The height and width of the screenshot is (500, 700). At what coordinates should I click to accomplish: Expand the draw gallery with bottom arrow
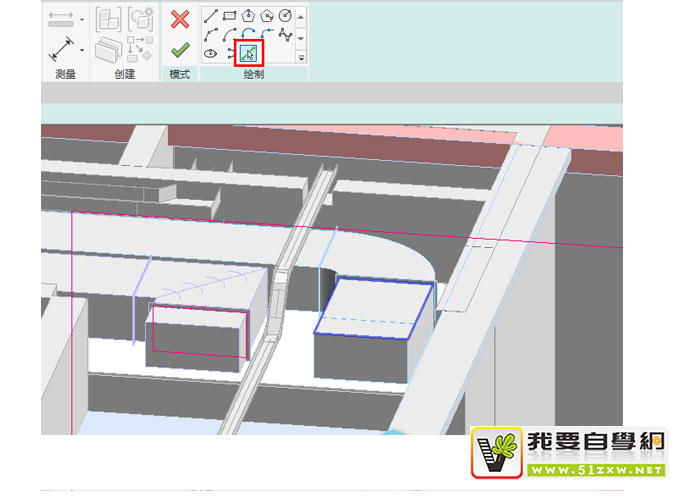(x=301, y=56)
